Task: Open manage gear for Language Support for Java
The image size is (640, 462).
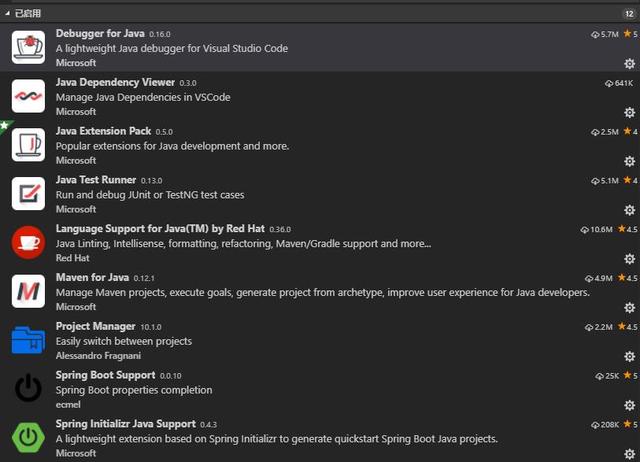Action: 629,259
